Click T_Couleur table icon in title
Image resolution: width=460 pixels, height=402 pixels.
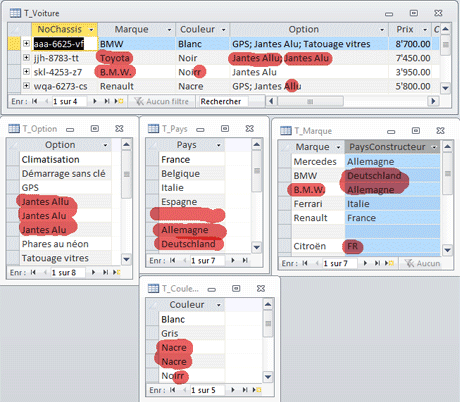point(153,288)
